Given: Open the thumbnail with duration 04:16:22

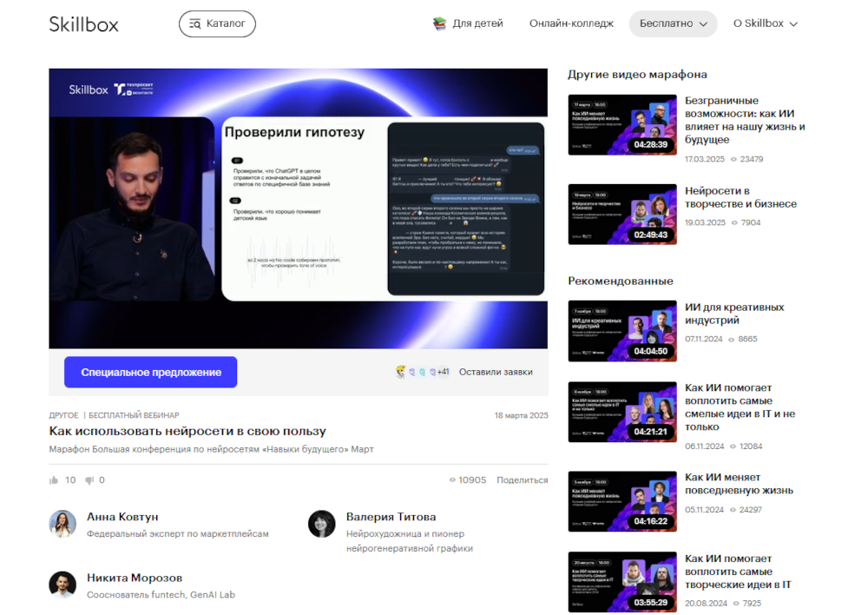Looking at the screenshot, I should 622,501.
